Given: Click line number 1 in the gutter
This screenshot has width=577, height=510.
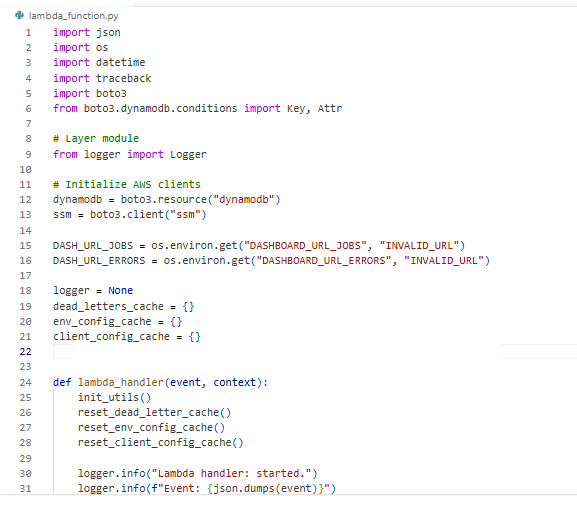Looking at the screenshot, I should point(28,33).
